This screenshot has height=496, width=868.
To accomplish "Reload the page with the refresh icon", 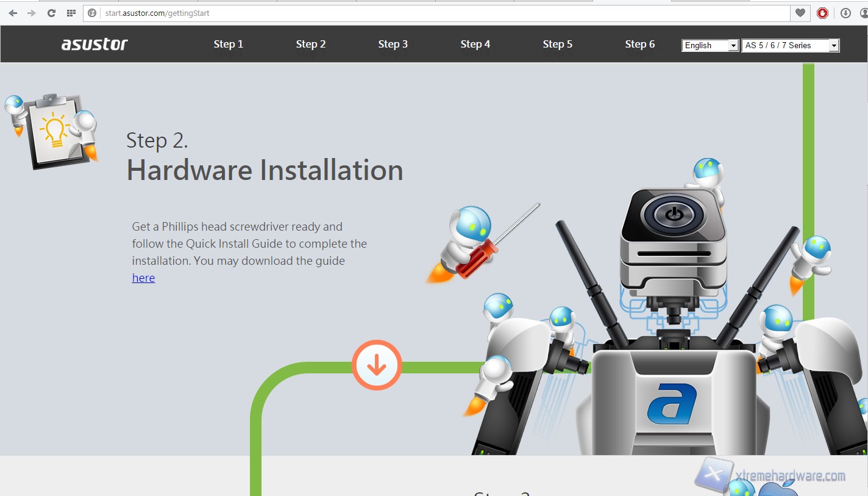I will (x=52, y=13).
